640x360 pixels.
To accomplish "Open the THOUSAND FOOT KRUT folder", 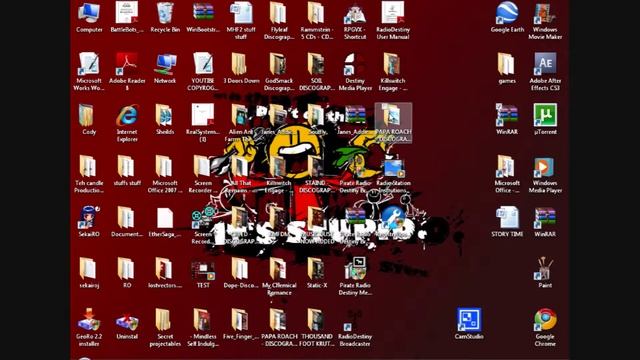I will pos(317,320).
